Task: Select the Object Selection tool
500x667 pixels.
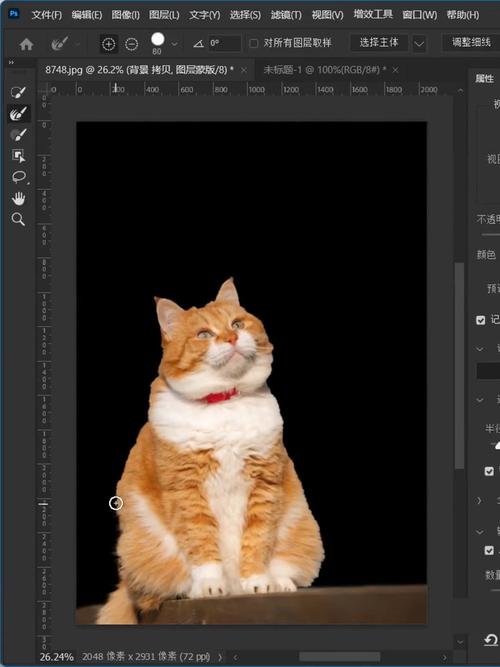Action: pyautogui.click(x=18, y=156)
